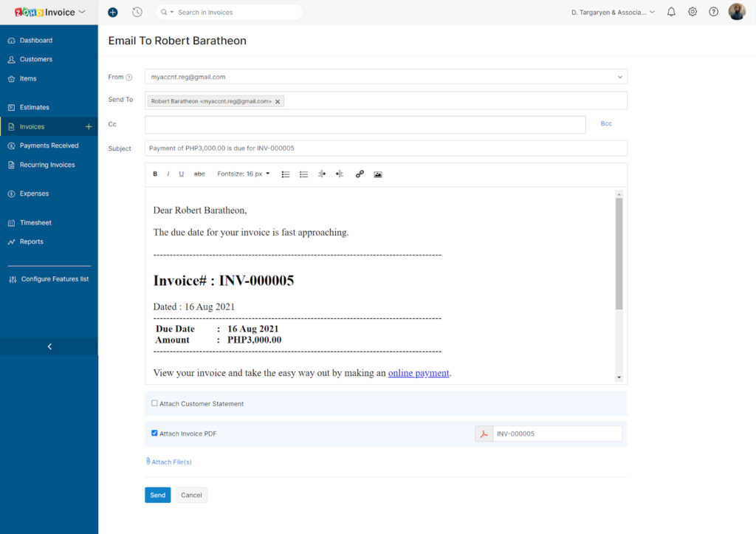Click the blue plus quick-create icon
This screenshot has height=534, width=756.
click(x=113, y=12)
